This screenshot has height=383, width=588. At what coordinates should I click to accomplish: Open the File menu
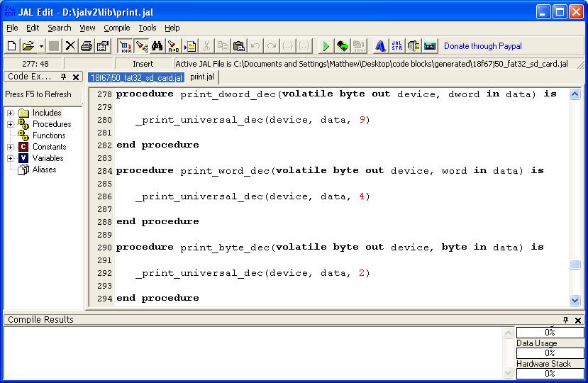click(x=12, y=28)
